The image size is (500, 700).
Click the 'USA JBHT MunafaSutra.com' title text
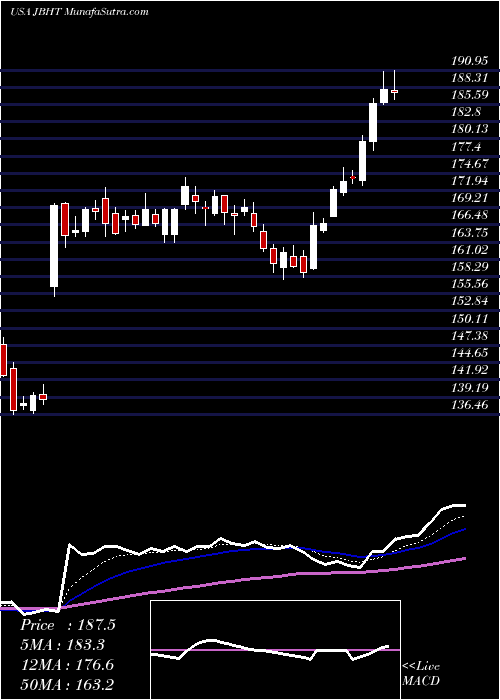pos(79,12)
